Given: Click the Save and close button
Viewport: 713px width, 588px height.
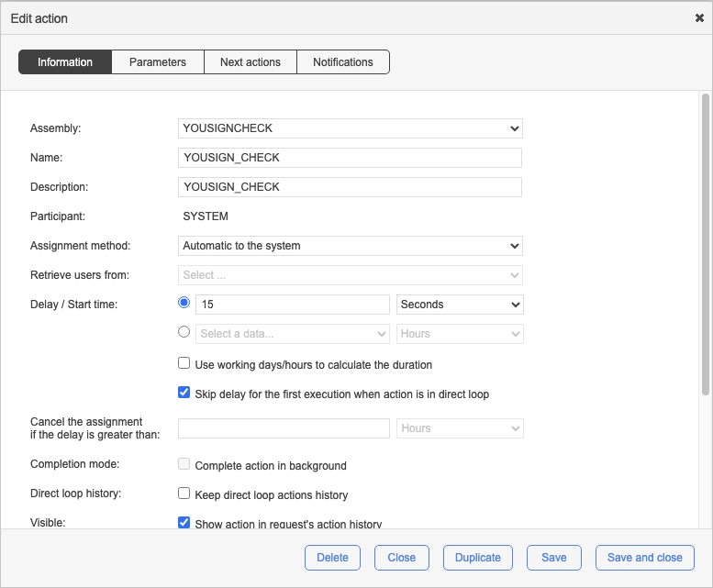Looking at the screenshot, I should (x=644, y=558).
